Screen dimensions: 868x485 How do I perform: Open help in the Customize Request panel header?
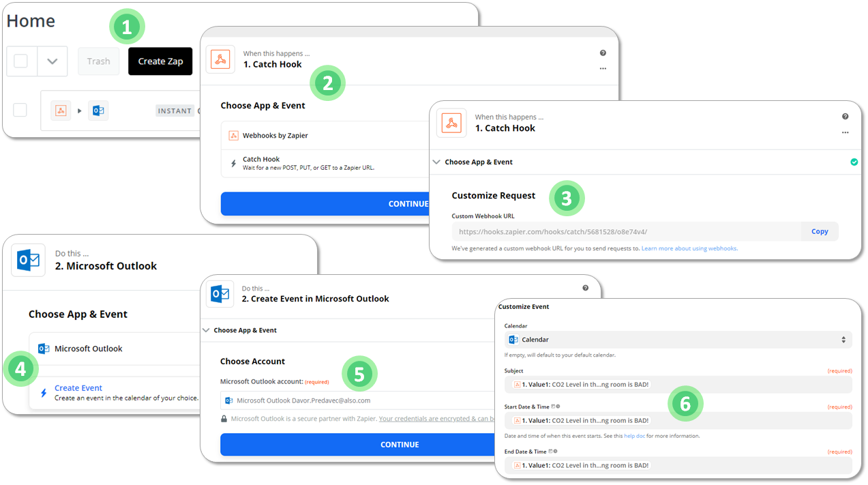click(845, 117)
